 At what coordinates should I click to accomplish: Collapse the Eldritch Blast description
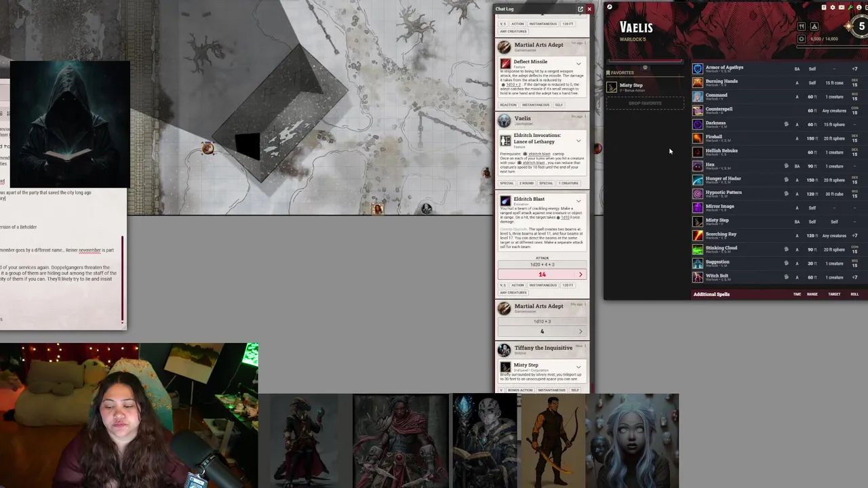[578, 201]
